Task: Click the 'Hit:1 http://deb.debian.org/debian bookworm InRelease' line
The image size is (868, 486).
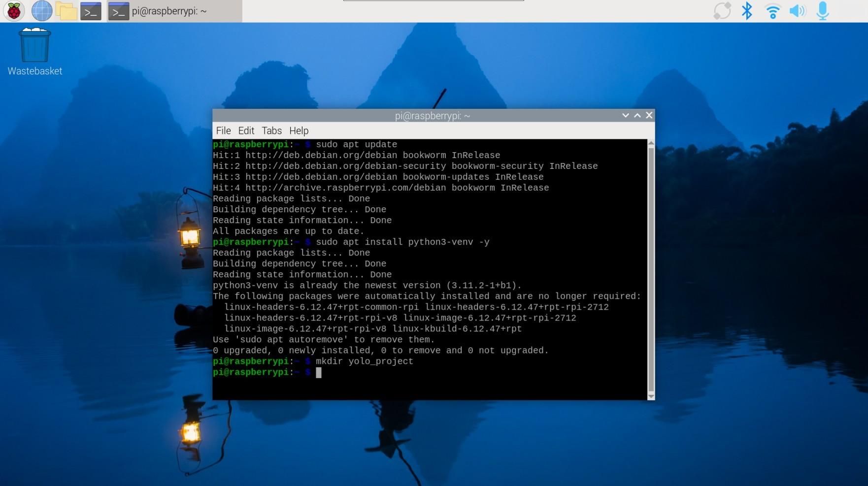Action: click(356, 155)
